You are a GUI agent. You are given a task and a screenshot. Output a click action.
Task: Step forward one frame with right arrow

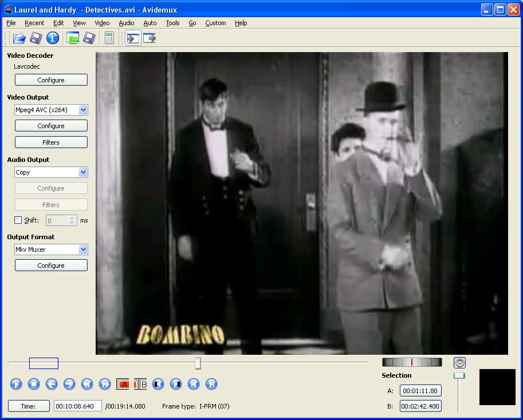tap(69, 384)
